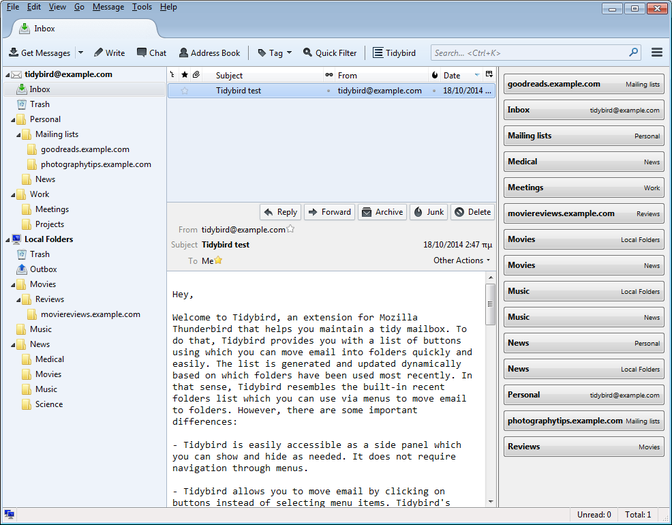Collapse the tidybird@example.com account tree
Screen dimensions: 672x525
tap(7, 75)
